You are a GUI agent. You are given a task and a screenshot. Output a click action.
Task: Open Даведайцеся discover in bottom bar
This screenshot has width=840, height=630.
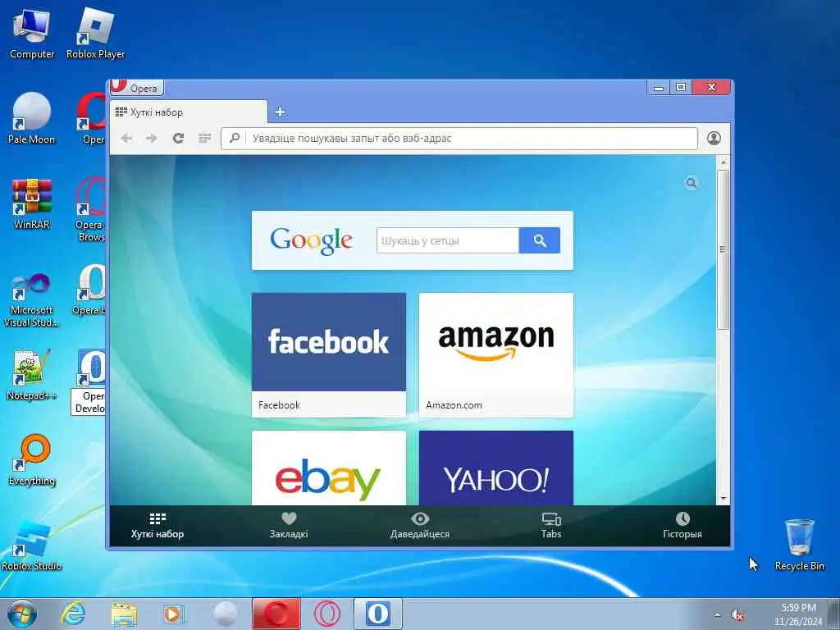point(420,526)
